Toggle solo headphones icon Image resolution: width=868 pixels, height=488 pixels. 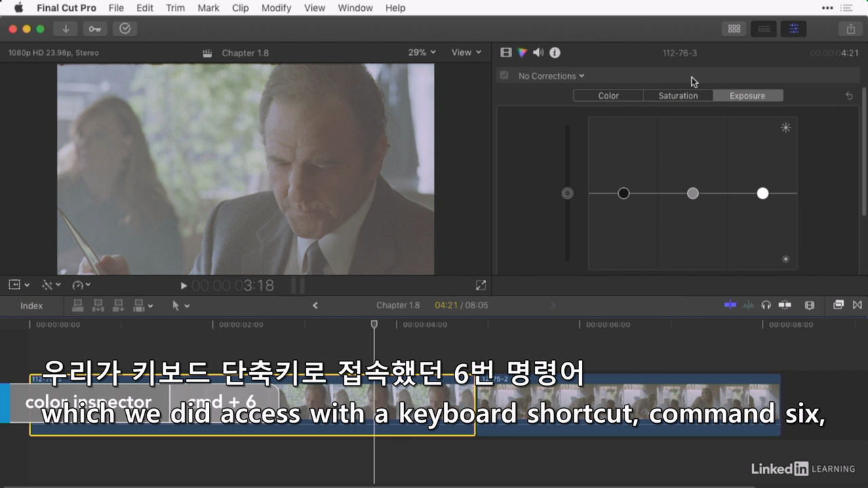coord(766,305)
